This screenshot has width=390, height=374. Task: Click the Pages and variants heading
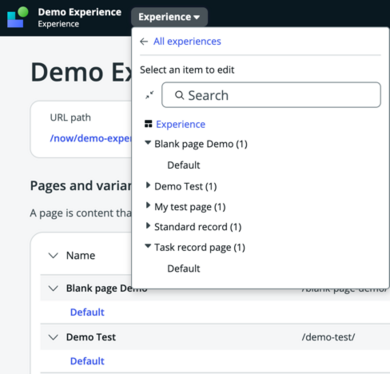pyautogui.click(x=81, y=186)
